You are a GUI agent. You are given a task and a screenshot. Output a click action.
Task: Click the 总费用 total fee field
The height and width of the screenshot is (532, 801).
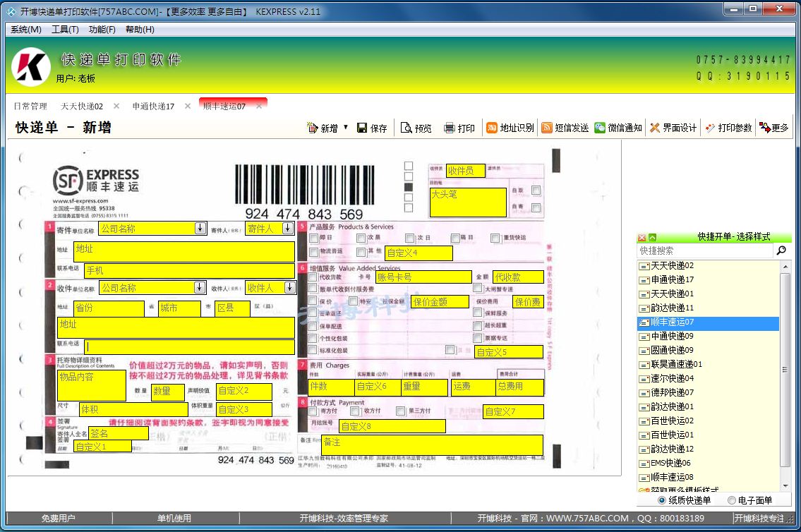520,387
